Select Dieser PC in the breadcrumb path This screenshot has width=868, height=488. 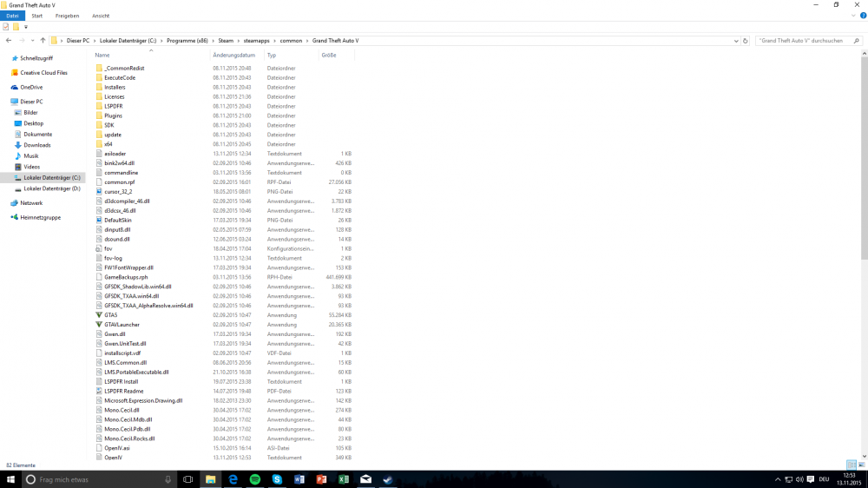point(77,41)
